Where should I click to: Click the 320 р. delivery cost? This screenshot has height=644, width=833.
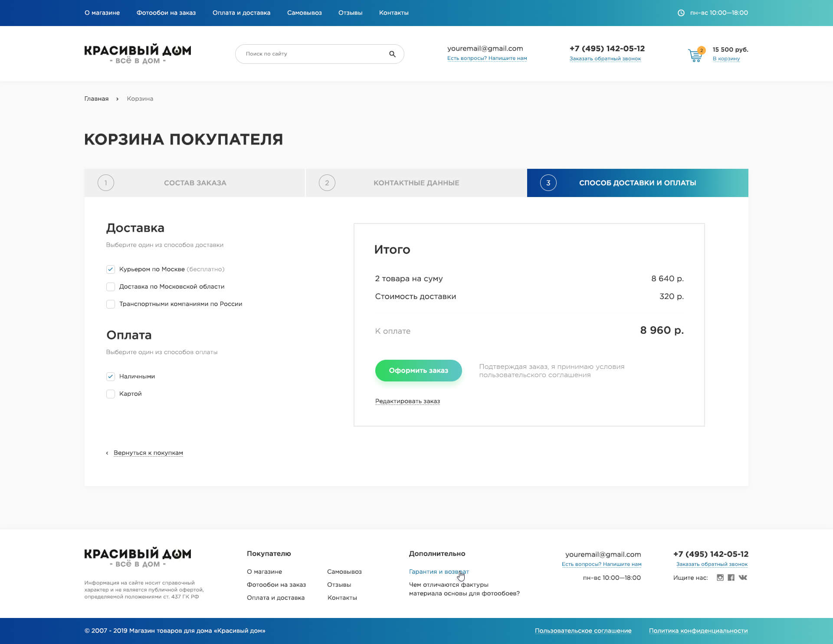(x=671, y=296)
